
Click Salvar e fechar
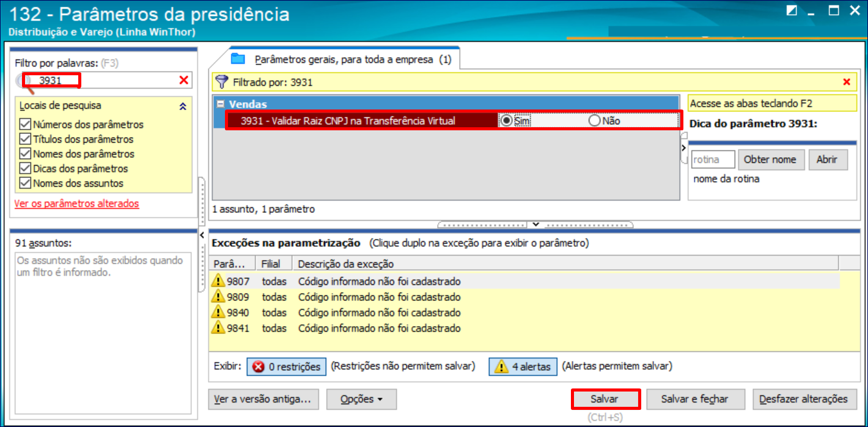pyautogui.click(x=695, y=399)
